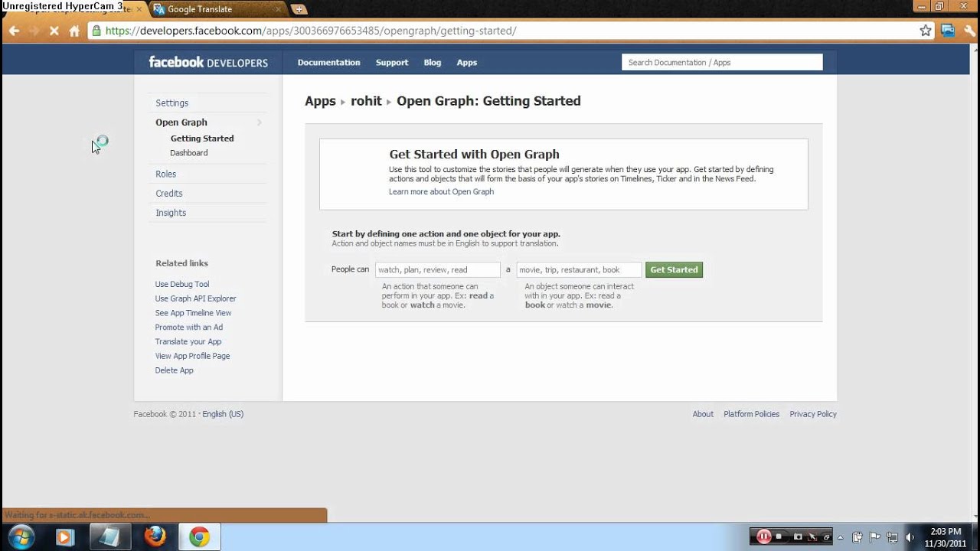Select Open Graph in the sidebar

tap(181, 122)
